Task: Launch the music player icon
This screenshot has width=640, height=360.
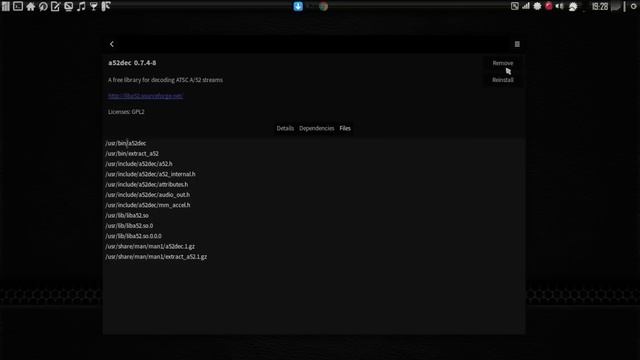Action: (x=81, y=6)
